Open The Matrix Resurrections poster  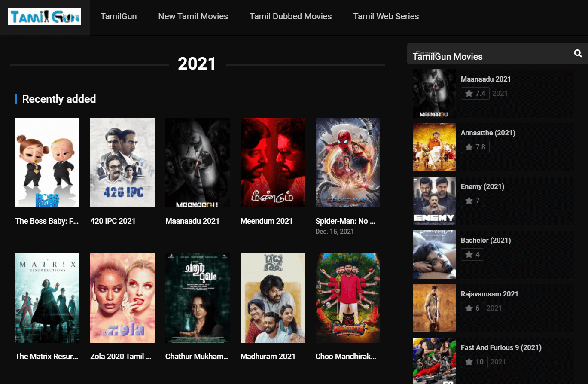point(47,298)
